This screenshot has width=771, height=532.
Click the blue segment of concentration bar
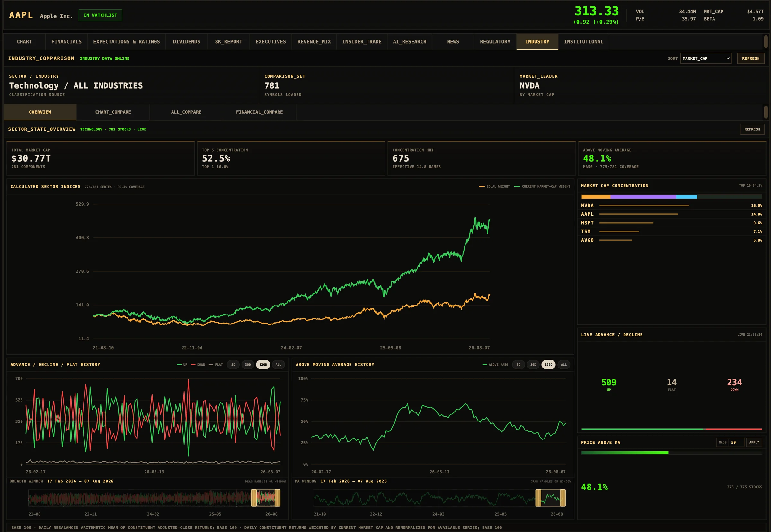tap(686, 197)
